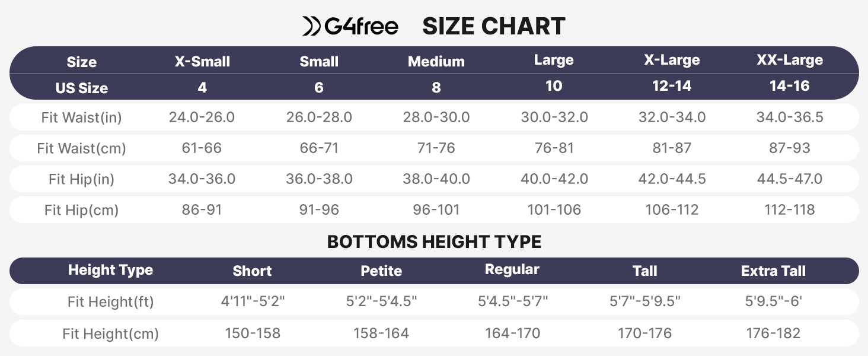Click the 170-176 Tall height cm cell
The width and height of the screenshot is (868, 356).
tap(644, 333)
